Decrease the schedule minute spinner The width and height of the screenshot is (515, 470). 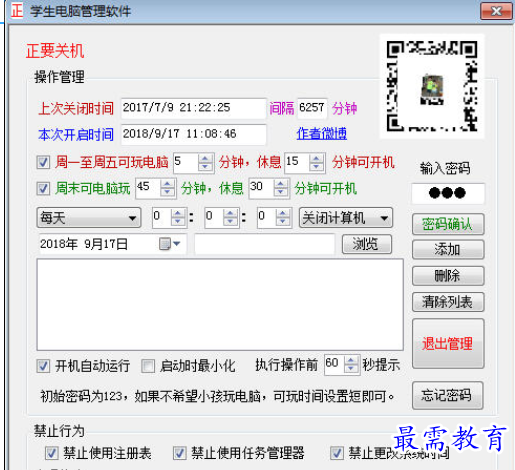tap(230, 222)
